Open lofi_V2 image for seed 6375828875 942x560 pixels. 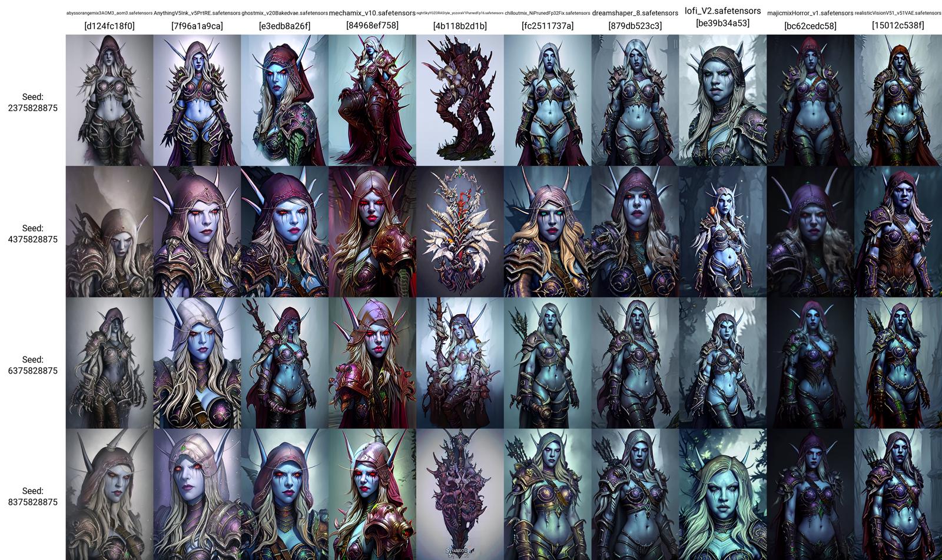(x=722, y=362)
